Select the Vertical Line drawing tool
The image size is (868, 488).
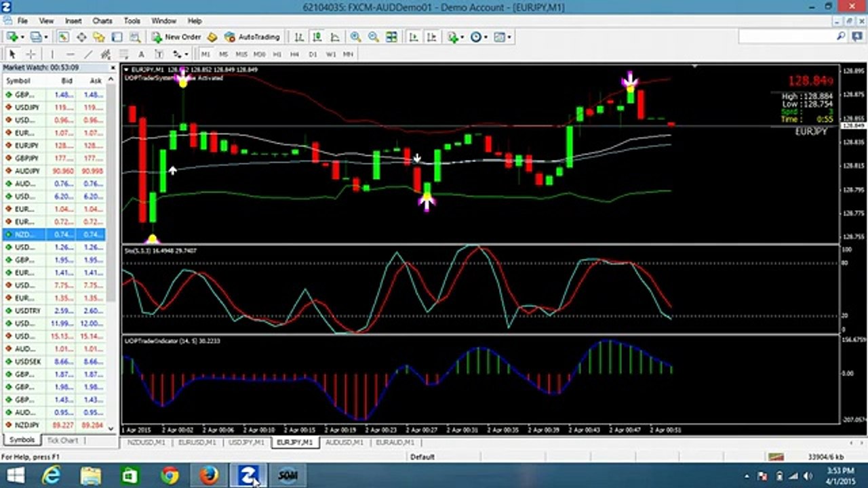[52, 54]
